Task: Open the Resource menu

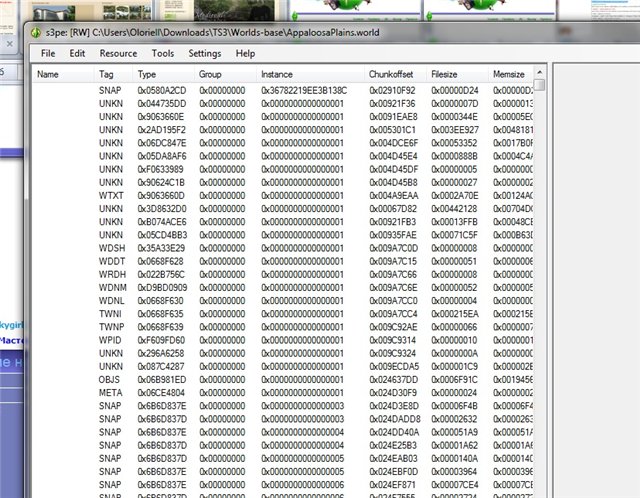Action: tap(118, 53)
